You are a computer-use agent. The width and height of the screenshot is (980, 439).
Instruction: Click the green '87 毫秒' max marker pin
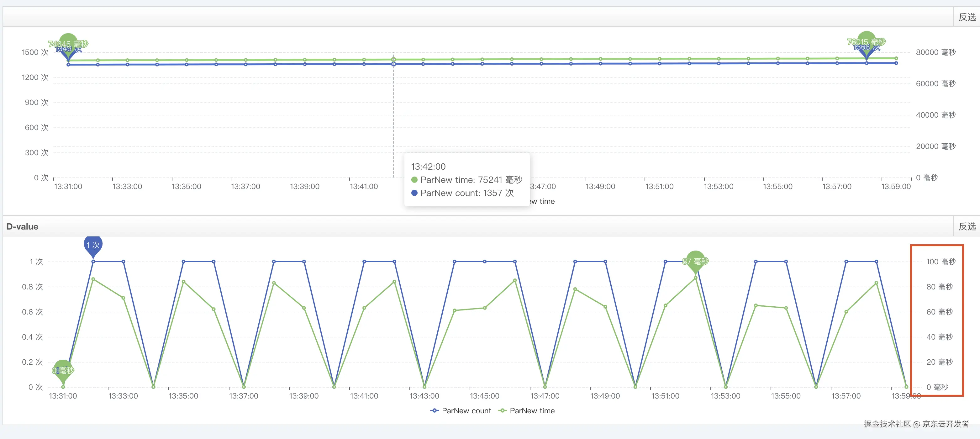[x=695, y=261]
